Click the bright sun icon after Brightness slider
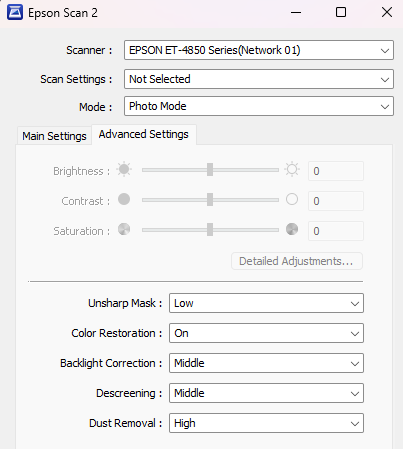The height and width of the screenshot is (449, 403). click(x=292, y=170)
